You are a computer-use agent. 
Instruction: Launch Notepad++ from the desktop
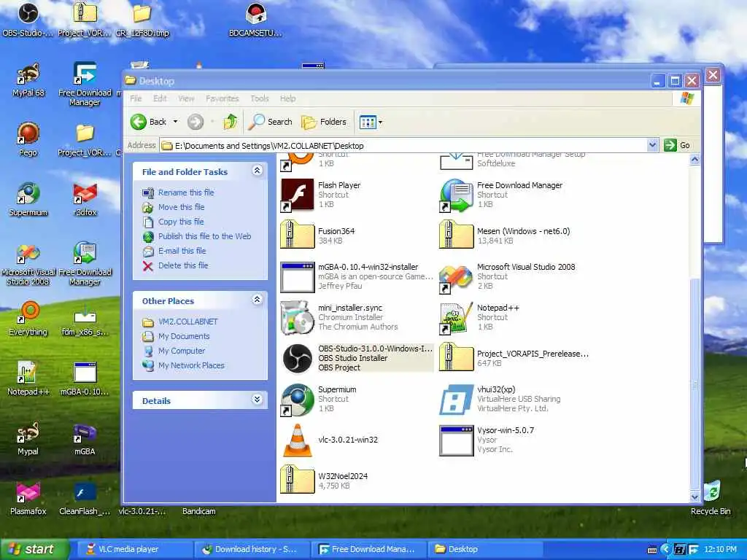28,378
